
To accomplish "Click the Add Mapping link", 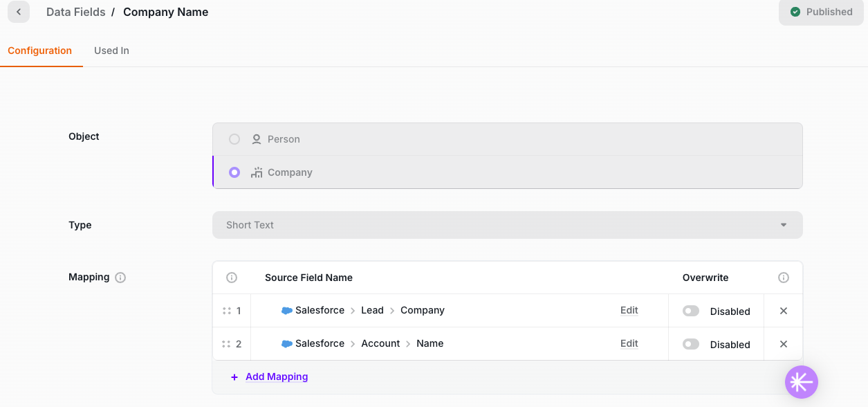I will (x=277, y=377).
